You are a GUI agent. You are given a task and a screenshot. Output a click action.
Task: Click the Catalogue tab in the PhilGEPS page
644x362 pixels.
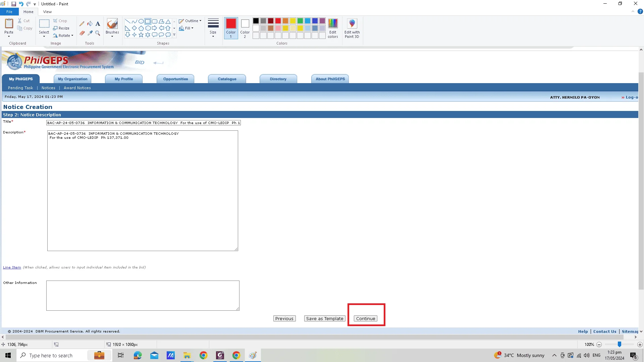point(227,79)
